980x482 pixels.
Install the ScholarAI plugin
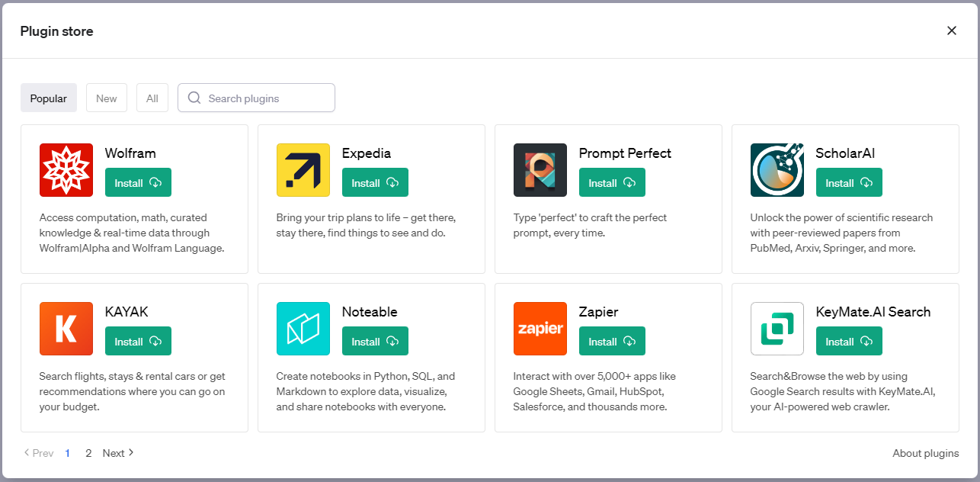(849, 182)
